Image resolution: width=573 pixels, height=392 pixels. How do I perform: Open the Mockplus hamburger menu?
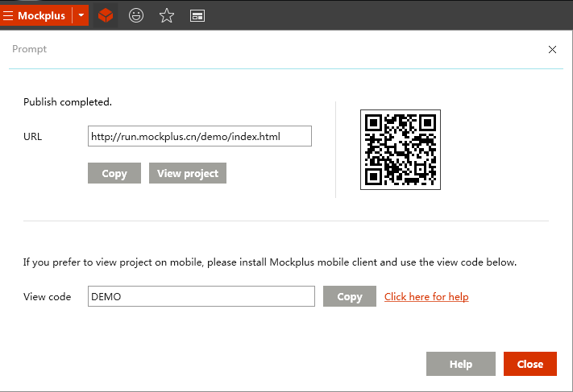pos(8,15)
